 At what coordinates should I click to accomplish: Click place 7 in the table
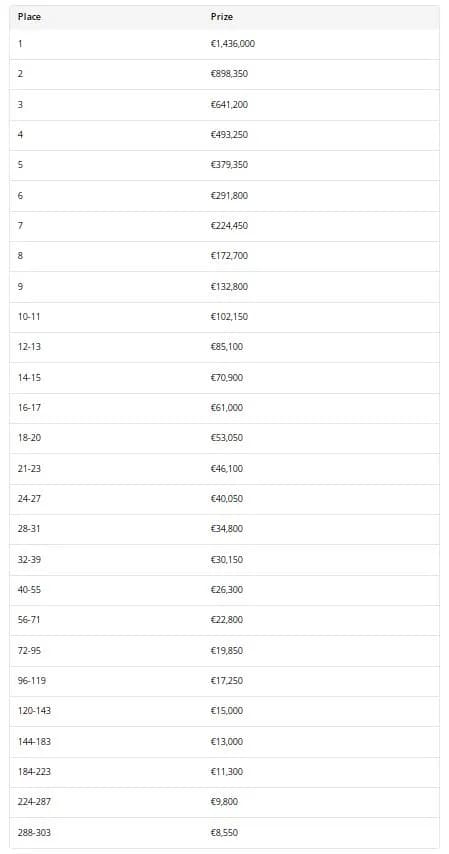pyautogui.click(x=20, y=225)
